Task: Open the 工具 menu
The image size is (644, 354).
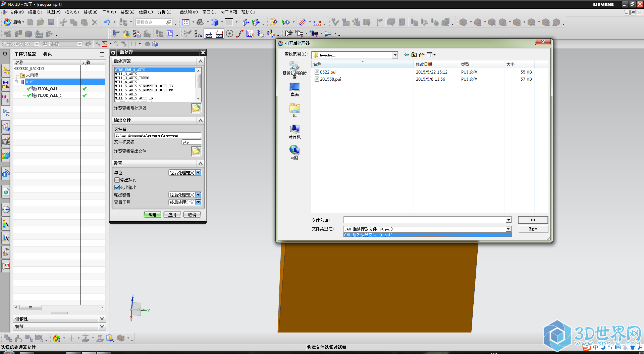Action: tap(109, 12)
